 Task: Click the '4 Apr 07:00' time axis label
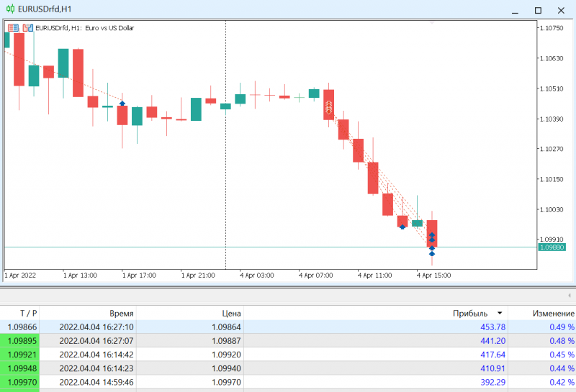316,275
